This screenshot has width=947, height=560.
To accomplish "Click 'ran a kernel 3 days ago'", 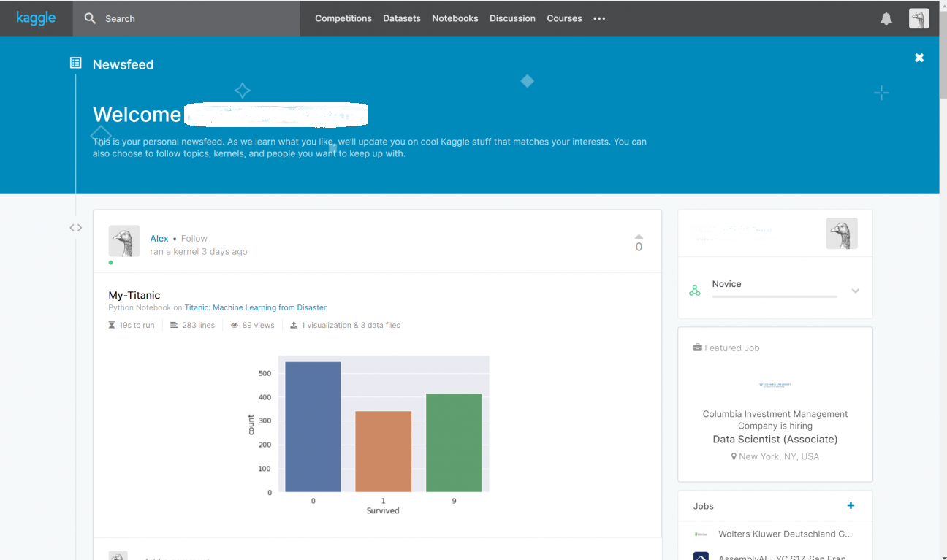I will pyautogui.click(x=199, y=251).
